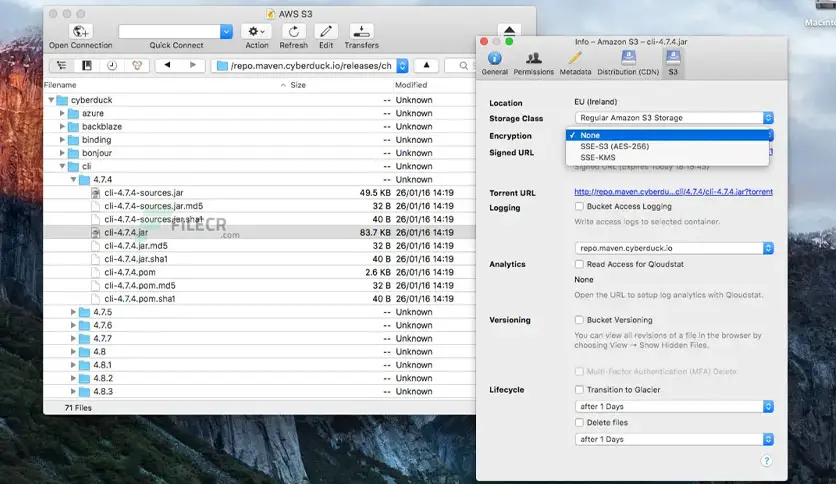Select the 4.7.7 folder row
Image resolution: width=836 pixels, height=484 pixels.
[x=259, y=338]
